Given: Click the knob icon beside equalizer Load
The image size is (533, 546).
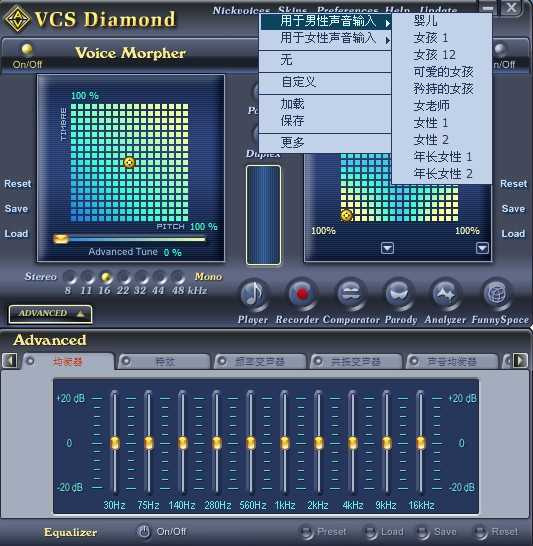Looking at the screenshot, I should point(371,532).
